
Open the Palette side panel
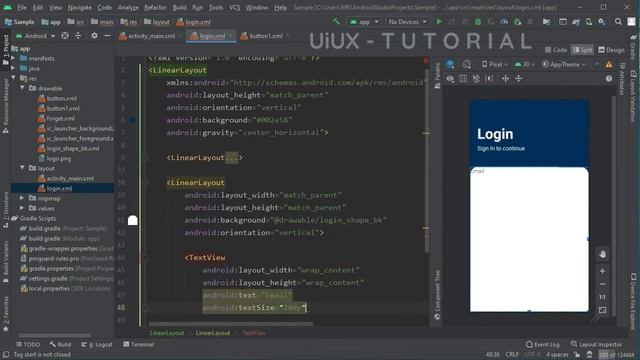point(437,76)
